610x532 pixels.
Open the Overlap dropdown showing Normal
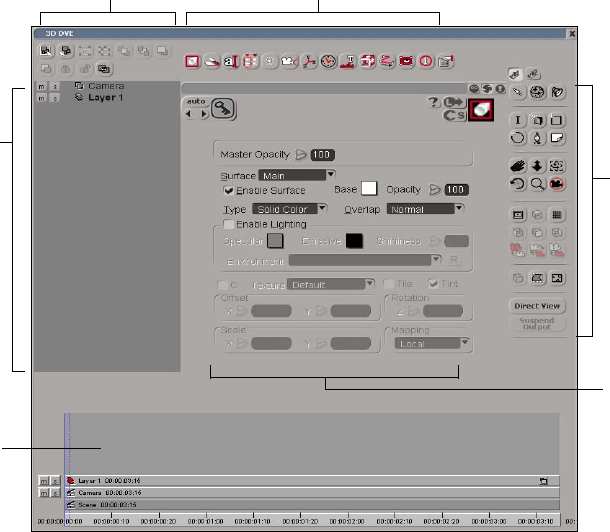(425, 209)
